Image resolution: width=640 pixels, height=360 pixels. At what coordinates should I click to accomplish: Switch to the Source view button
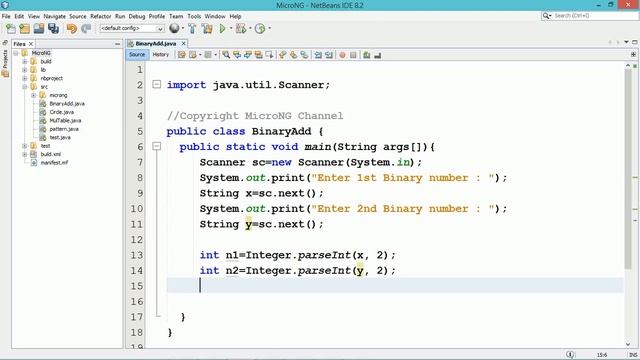137,55
